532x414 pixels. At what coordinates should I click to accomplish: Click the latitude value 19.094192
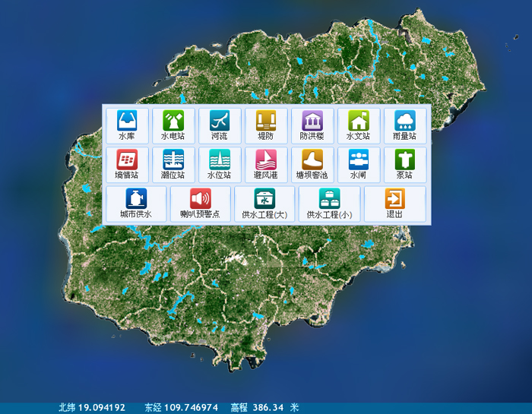[102, 407]
